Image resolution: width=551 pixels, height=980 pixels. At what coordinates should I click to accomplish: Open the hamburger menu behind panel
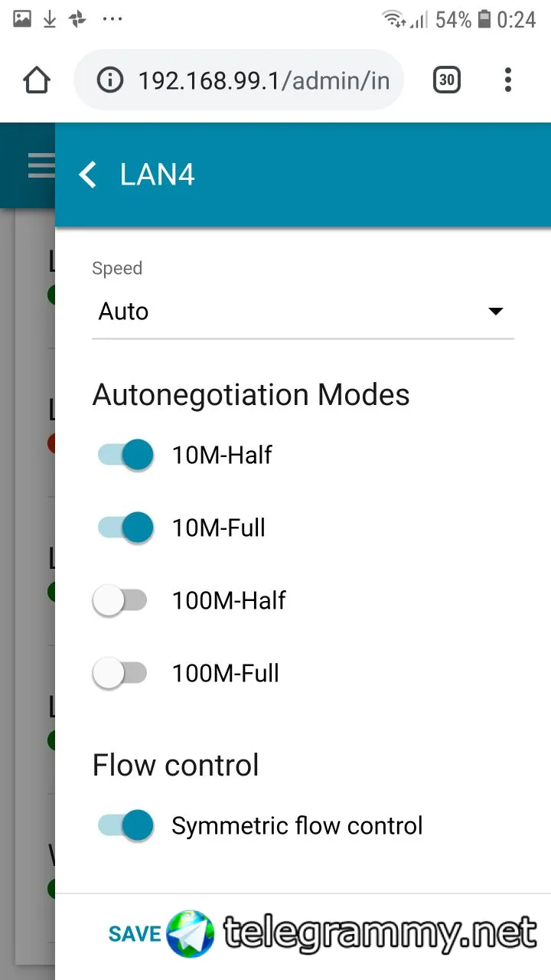point(41,165)
